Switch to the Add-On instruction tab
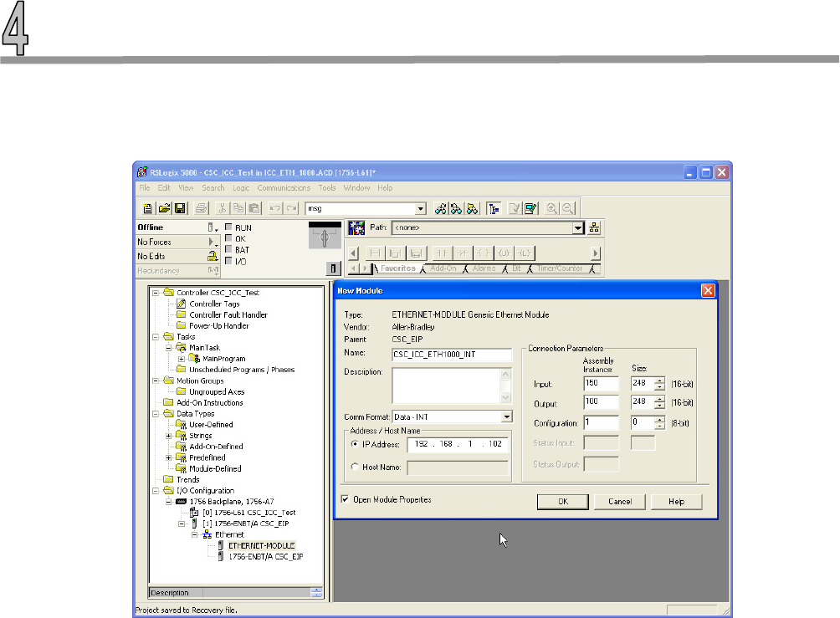The width and height of the screenshot is (840, 618). click(x=443, y=268)
